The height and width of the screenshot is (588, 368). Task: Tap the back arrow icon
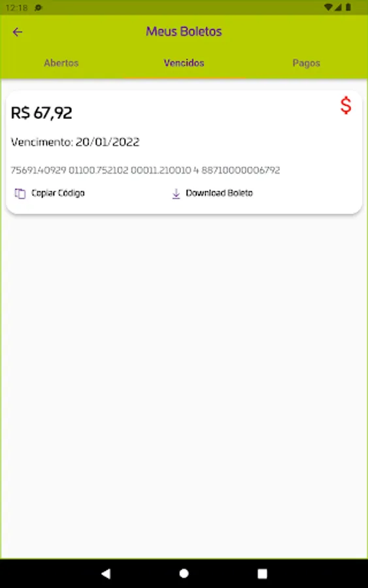(17, 32)
